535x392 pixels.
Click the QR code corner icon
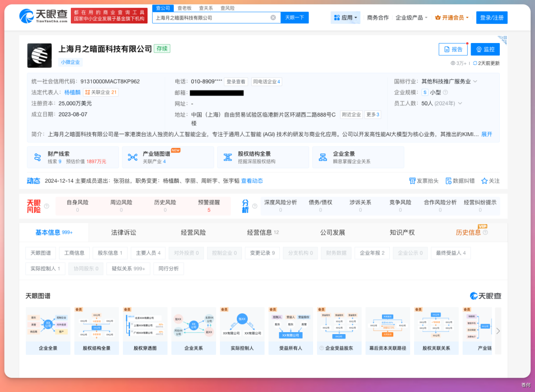pyautogui.click(x=502, y=40)
